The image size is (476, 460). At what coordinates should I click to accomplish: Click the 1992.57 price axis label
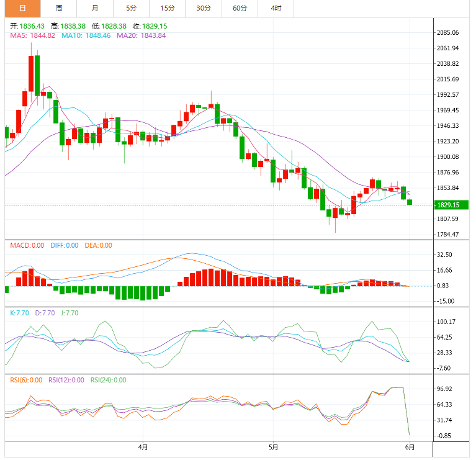point(448,95)
